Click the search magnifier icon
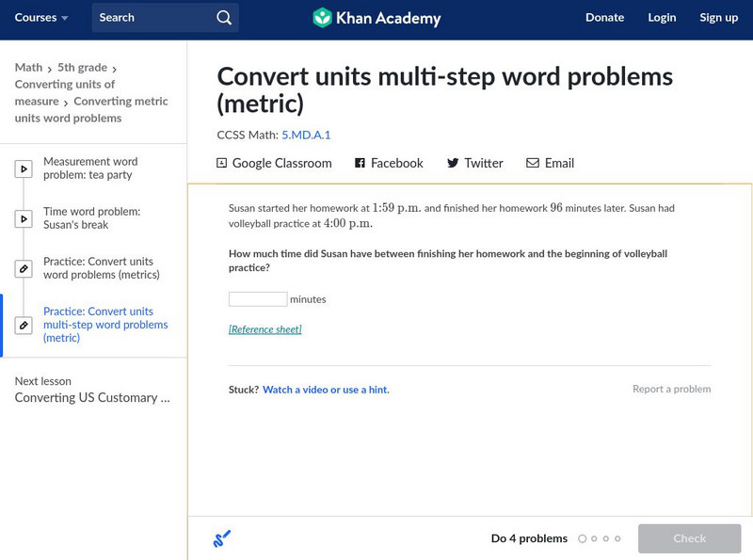Image resolution: width=753 pixels, height=560 pixels. (223, 18)
